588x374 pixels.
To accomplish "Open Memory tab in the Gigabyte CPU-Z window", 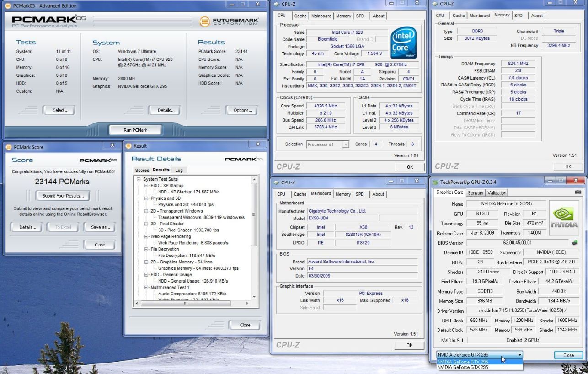I will (343, 194).
